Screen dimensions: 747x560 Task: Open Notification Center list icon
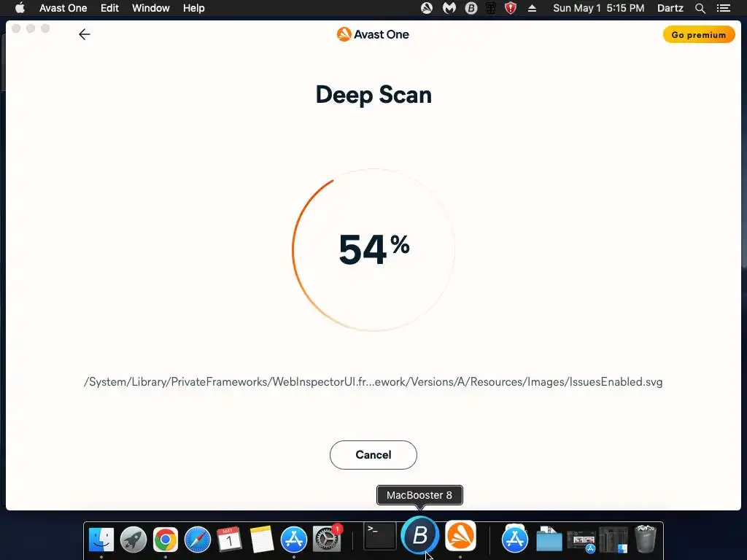coord(724,8)
